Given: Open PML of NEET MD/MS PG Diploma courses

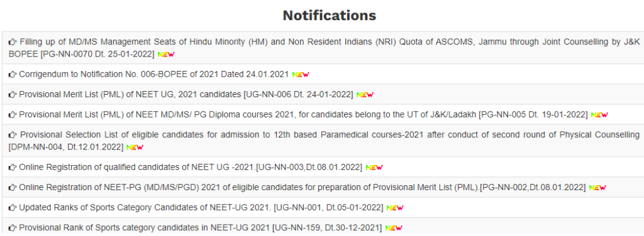Looking at the screenshot, I should [304, 115].
